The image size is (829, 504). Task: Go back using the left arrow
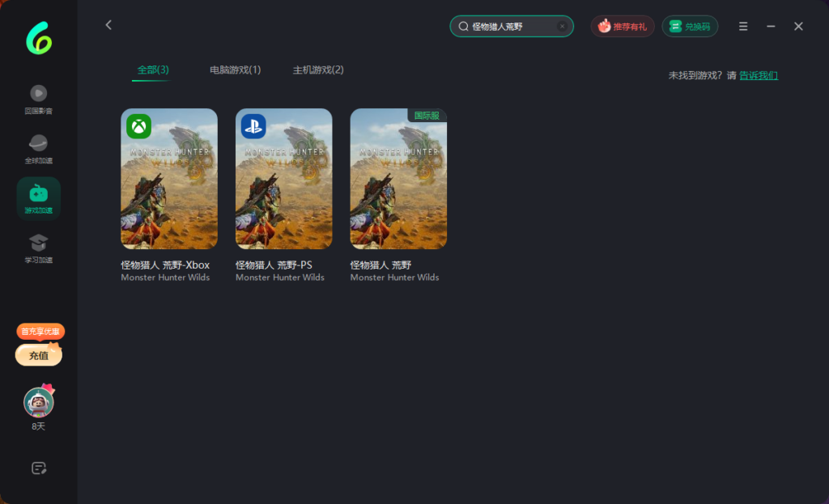pos(108,26)
